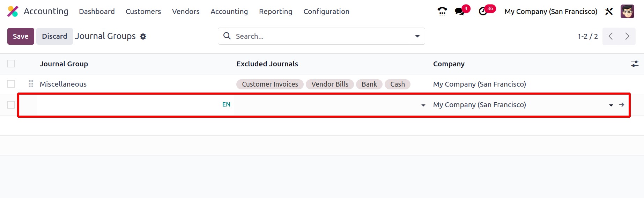Open the activities clock icon
The width and height of the screenshot is (644, 198).
pos(483,12)
